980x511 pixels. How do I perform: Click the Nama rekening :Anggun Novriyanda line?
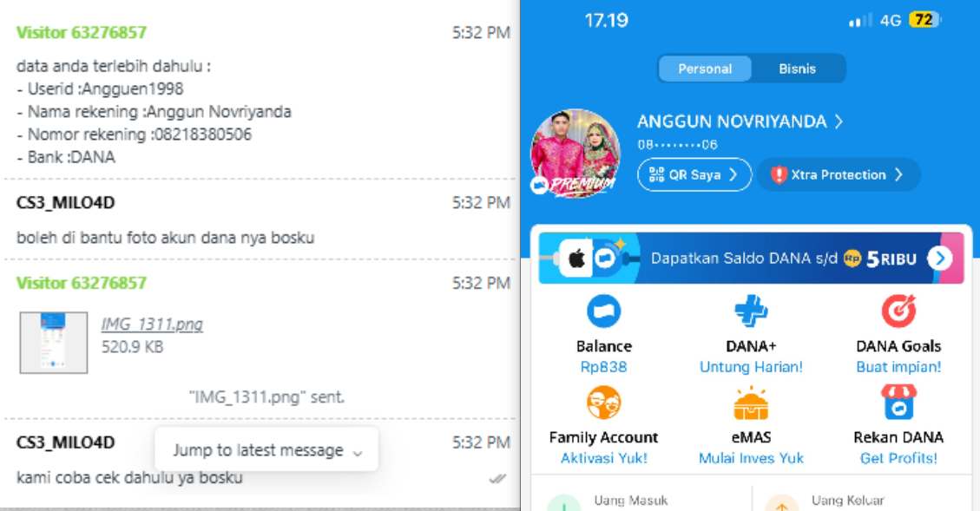click(154, 112)
